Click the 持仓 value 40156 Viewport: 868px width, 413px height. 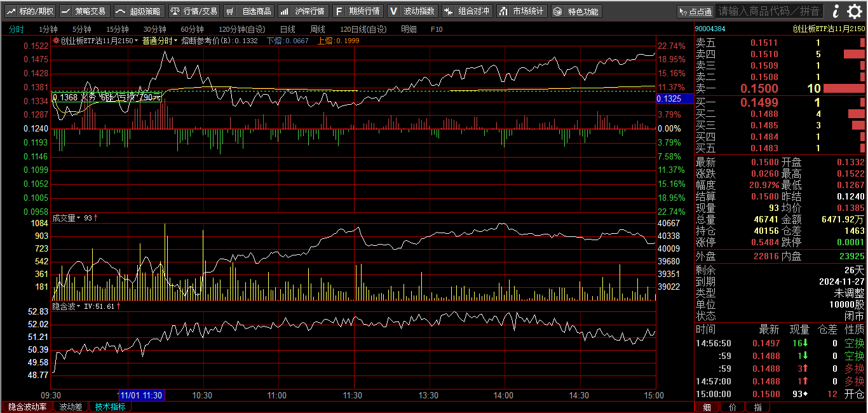point(765,231)
